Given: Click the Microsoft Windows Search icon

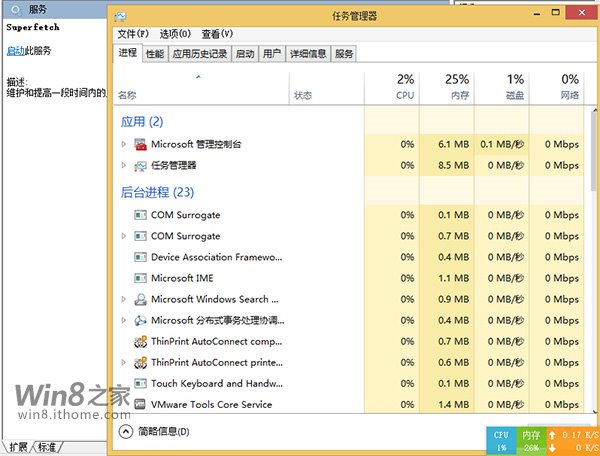Looking at the screenshot, I should point(140,299).
